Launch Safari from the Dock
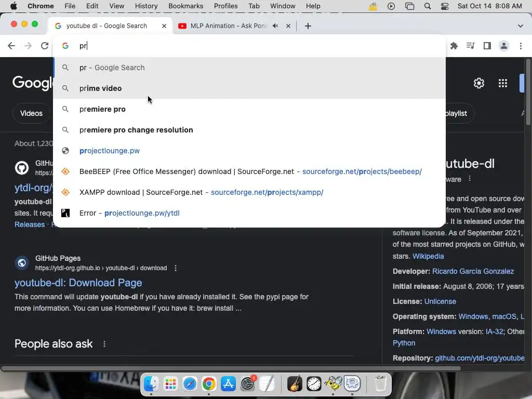 [190, 384]
